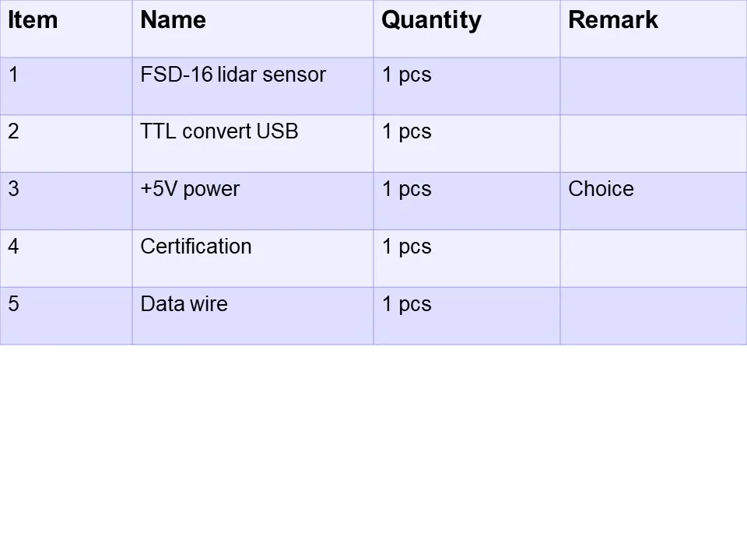This screenshot has height=560, width=747.
Task: Select quantity cell for lidar sensor row
Action: [467, 86]
